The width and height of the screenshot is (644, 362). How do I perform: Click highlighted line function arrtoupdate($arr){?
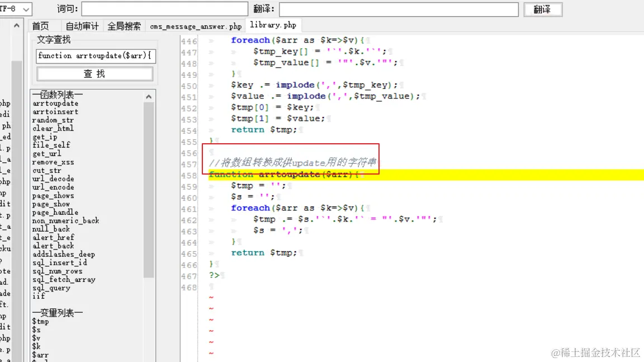[x=426, y=175]
